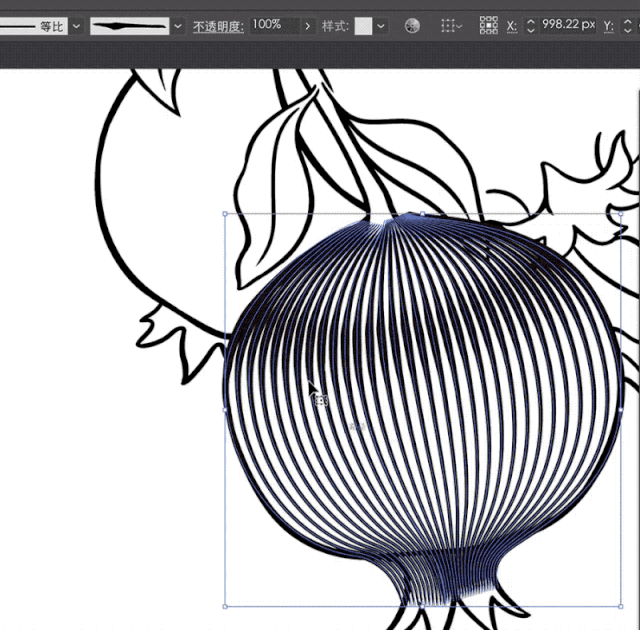Click the 不透明度 opacity label link
This screenshot has width=640, height=630.
218,25
